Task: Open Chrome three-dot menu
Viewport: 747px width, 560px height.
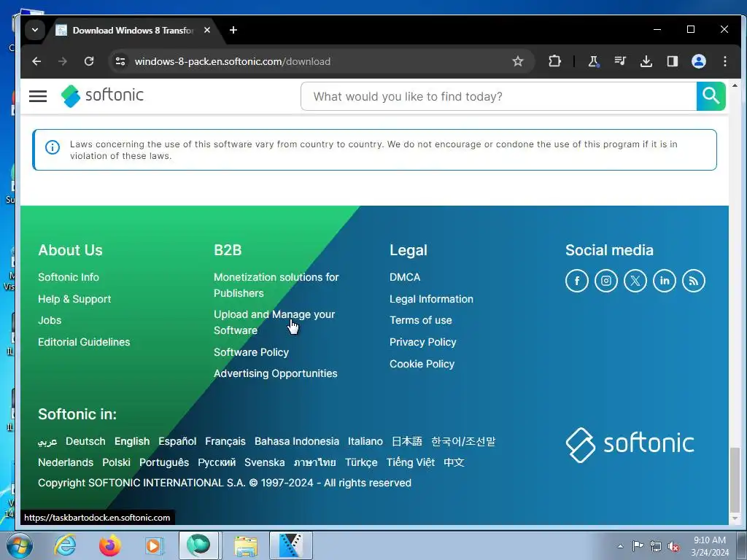Action: click(724, 61)
